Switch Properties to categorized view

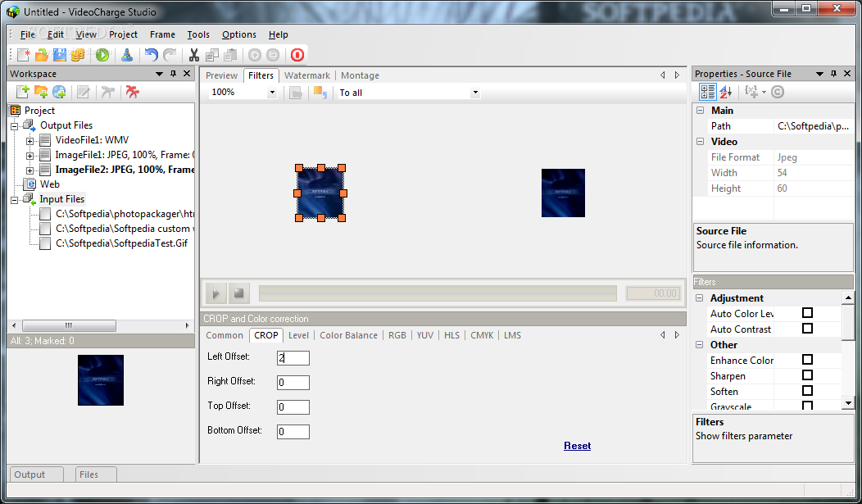coord(707,92)
